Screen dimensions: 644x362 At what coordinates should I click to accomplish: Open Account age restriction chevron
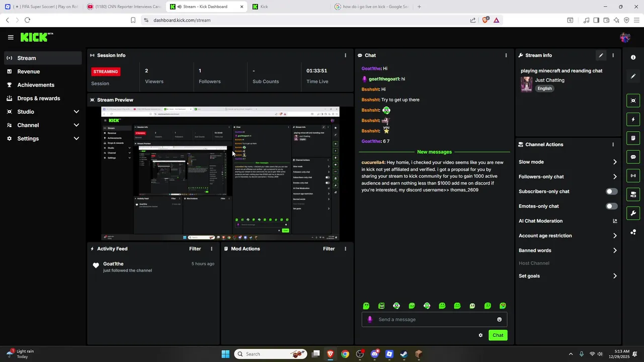[x=615, y=235]
